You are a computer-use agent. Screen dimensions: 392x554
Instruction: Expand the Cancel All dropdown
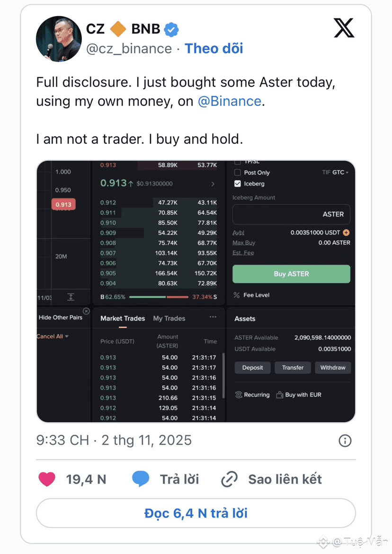(x=53, y=336)
